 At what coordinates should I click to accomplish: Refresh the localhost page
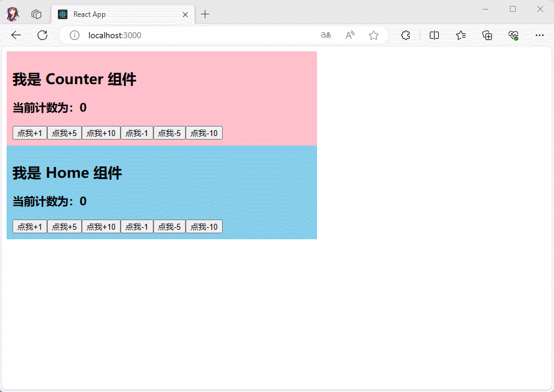click(42, 35)
